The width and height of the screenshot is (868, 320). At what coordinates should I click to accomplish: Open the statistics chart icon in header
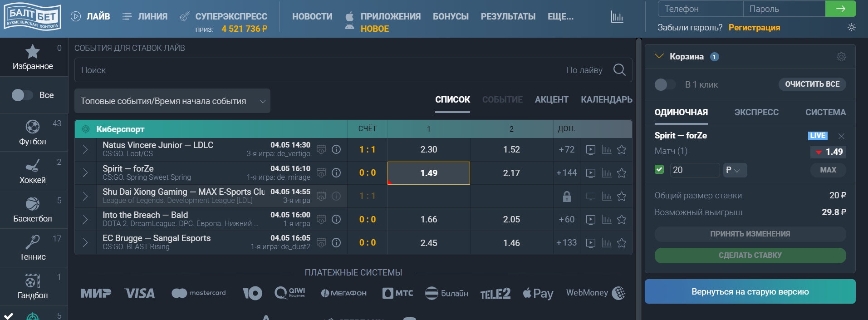click(x=617, y=17)
